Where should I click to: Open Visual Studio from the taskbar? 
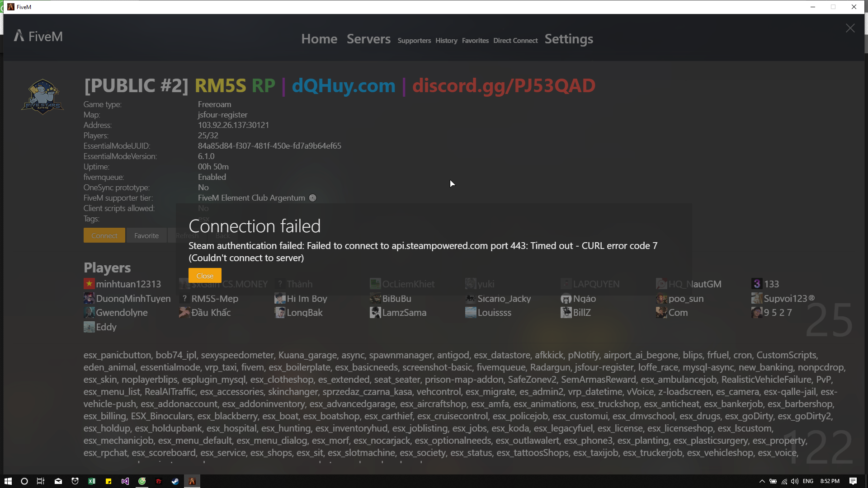[x=125, y=481]
